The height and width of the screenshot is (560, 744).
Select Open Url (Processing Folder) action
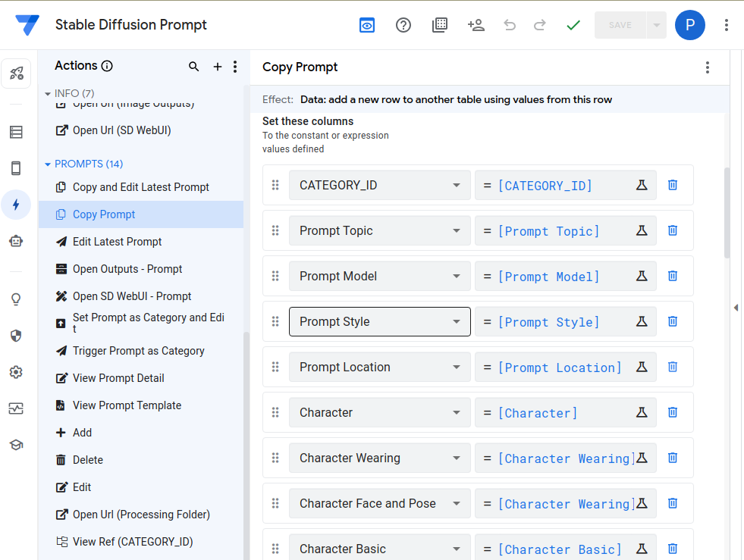click(141, 515)
